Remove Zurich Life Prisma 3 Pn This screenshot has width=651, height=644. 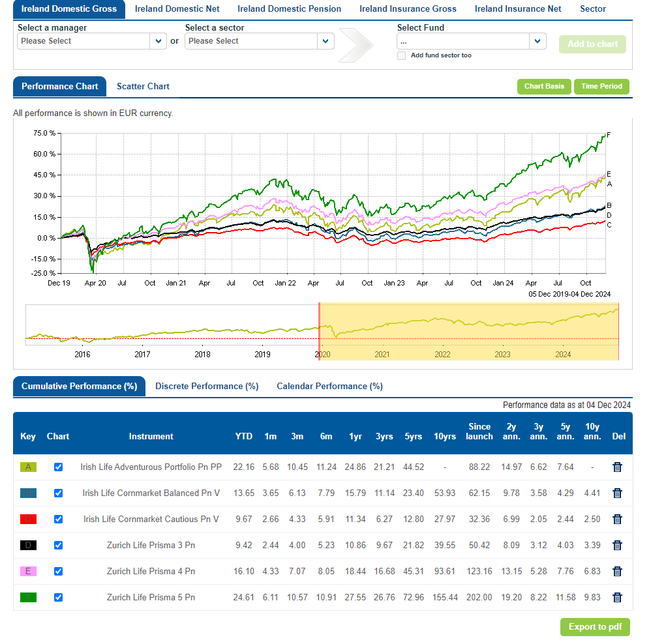coord(617,545)
